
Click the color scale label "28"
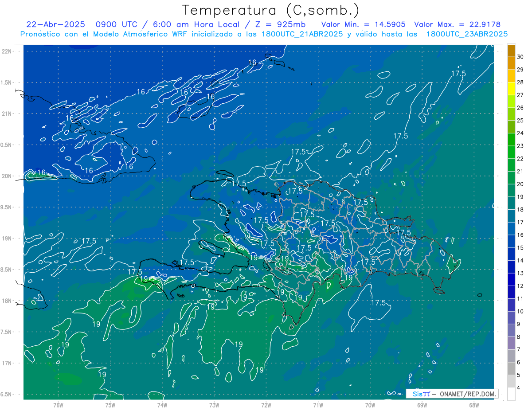coord(520,82)
